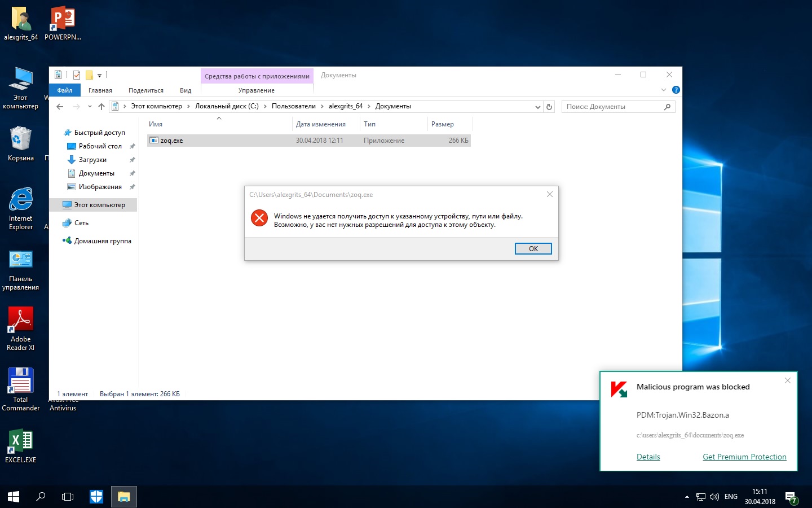
Task: Open the Details link in Kaspersky notification
Action: pos(648,457)
